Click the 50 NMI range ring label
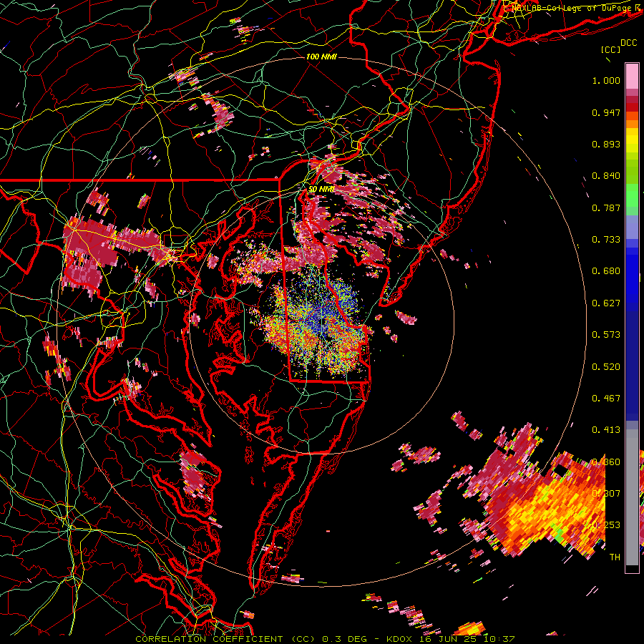This screenshot has height=644, width=644. [321, 190]
